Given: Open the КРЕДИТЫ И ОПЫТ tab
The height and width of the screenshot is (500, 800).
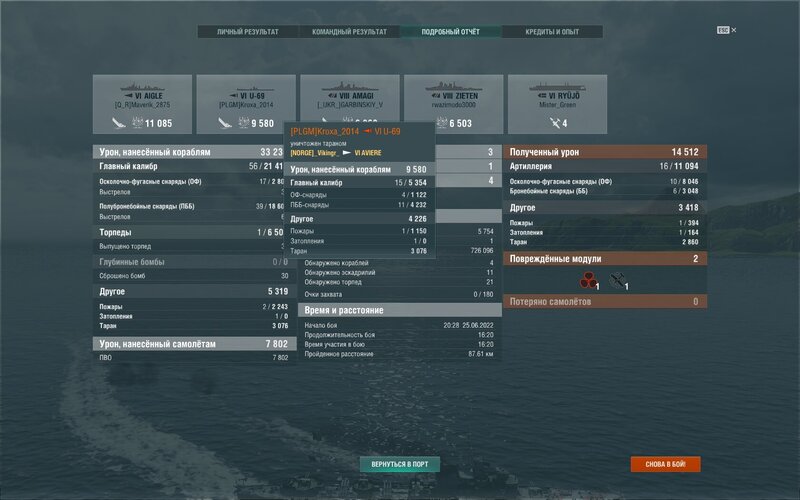Looking at the screenshot, I should click(552, 32).
